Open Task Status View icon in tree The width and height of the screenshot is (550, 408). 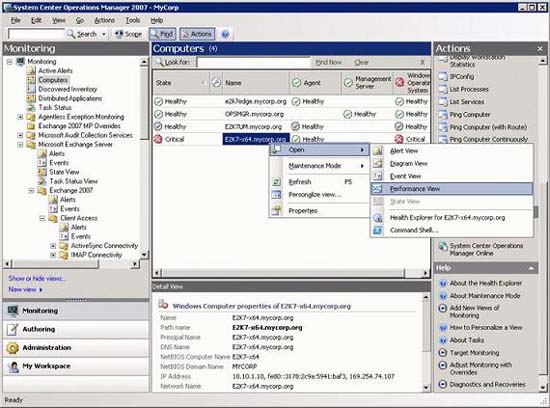coord(42,181)
